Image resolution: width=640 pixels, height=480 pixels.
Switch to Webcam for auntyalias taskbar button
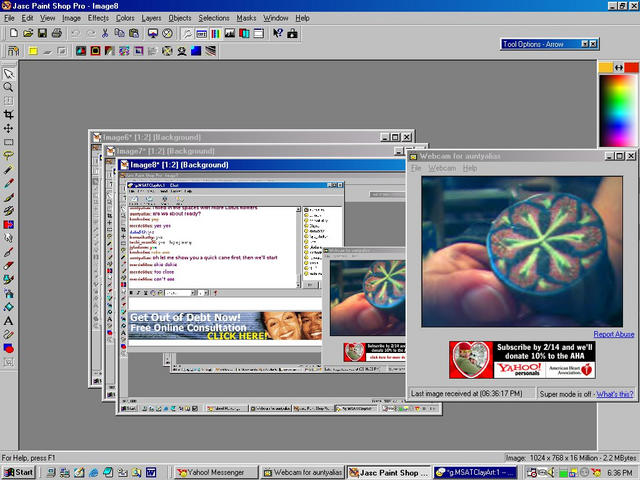[x=303, y=472]
